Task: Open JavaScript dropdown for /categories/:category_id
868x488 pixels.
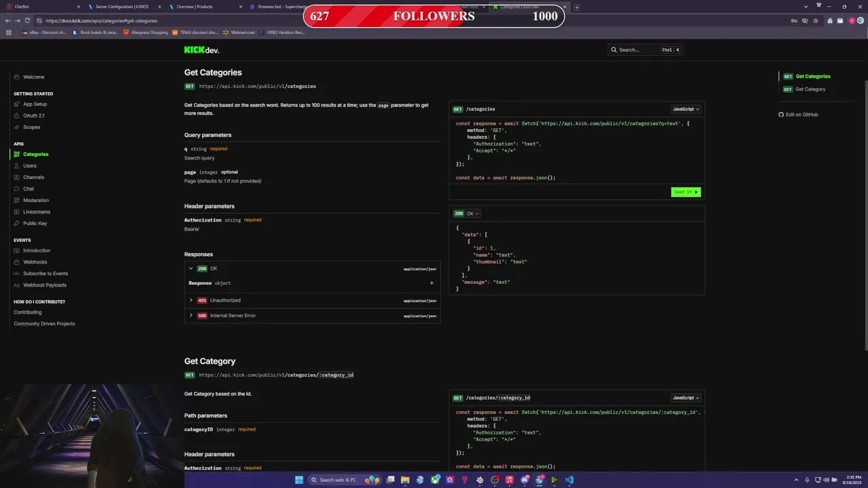Action: click(x=686, y=398)
